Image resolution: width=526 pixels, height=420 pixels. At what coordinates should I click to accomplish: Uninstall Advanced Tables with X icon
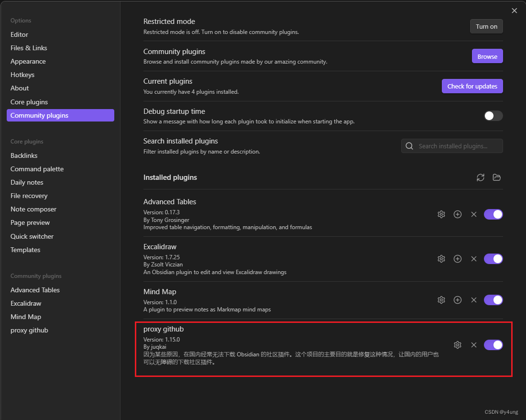474,214
